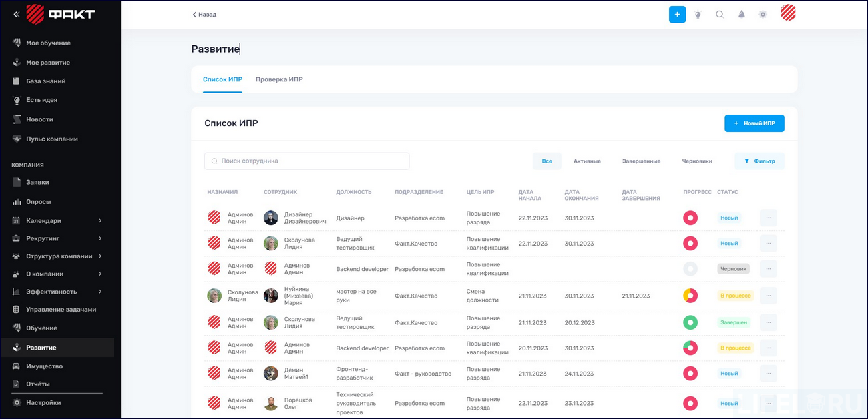Click the Поиск сотрудника search field
This screenshot has height=419, width=868.
click(x=306, y=161)
